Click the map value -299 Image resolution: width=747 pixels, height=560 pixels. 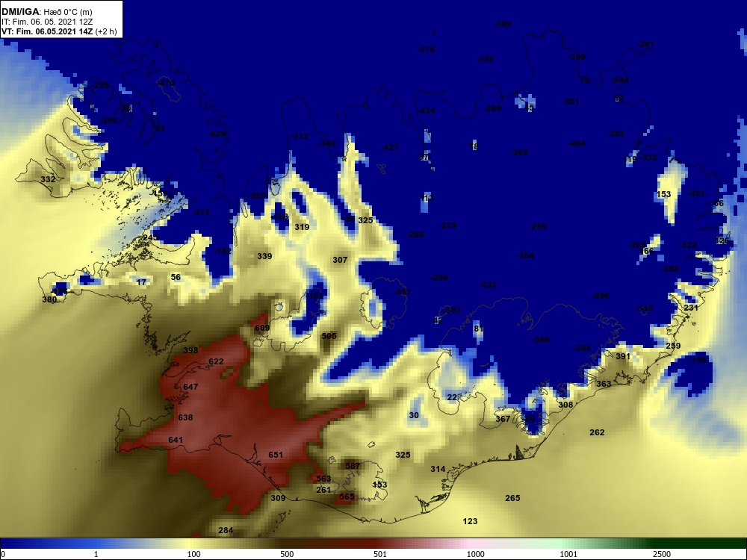pos(439,278)
